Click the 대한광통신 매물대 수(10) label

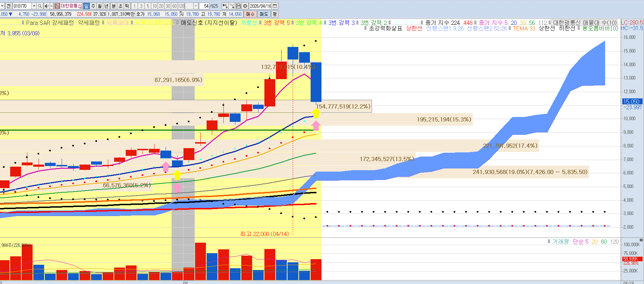(585, 23)
